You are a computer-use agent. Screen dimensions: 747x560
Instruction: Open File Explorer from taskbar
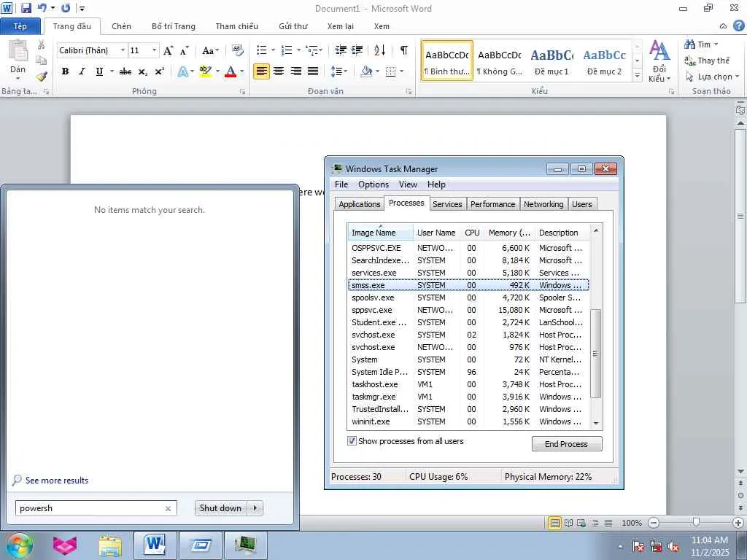coord(110,545)
